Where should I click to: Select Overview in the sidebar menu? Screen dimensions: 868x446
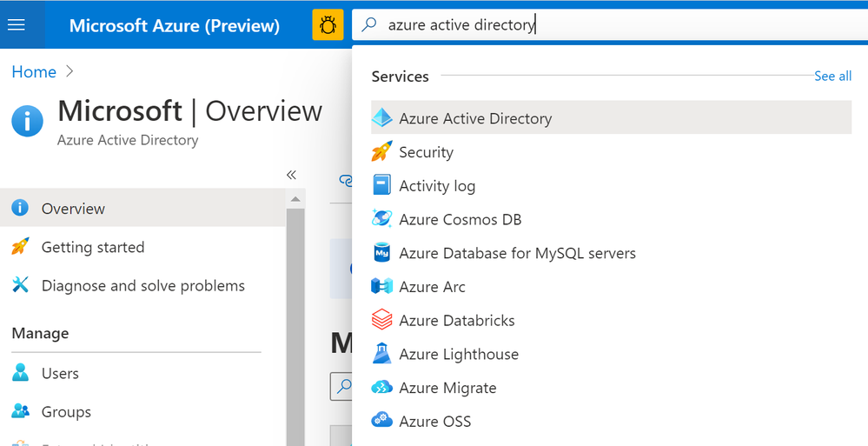[73, 209]
